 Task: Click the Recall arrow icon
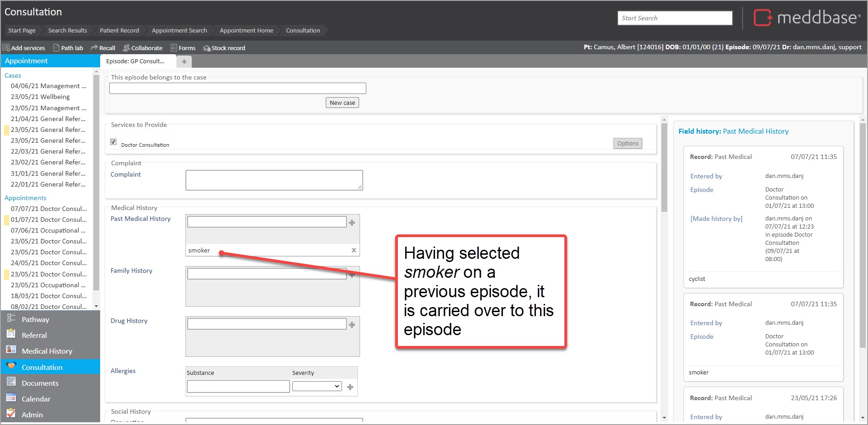[x=94, y=48]
